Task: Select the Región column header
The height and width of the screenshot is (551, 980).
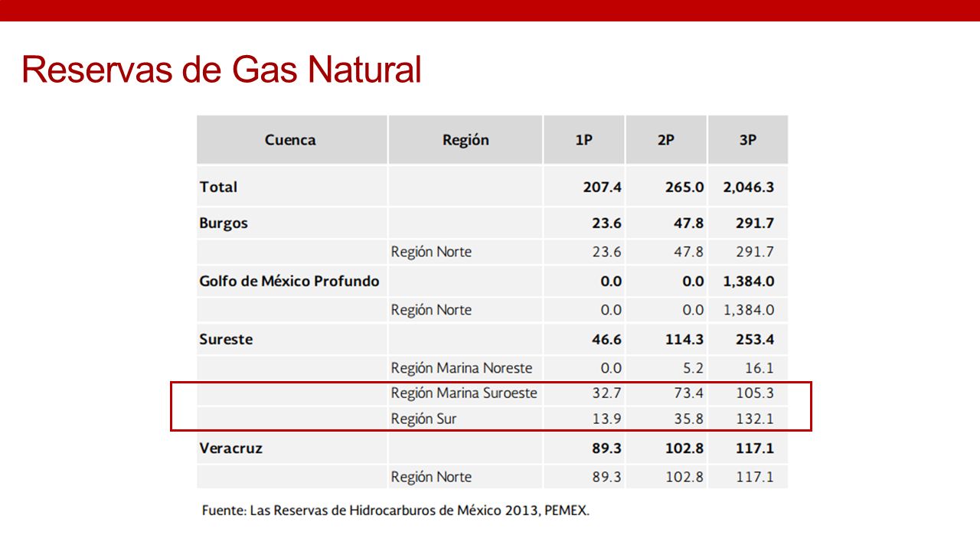Action: (x=465, y=140)
